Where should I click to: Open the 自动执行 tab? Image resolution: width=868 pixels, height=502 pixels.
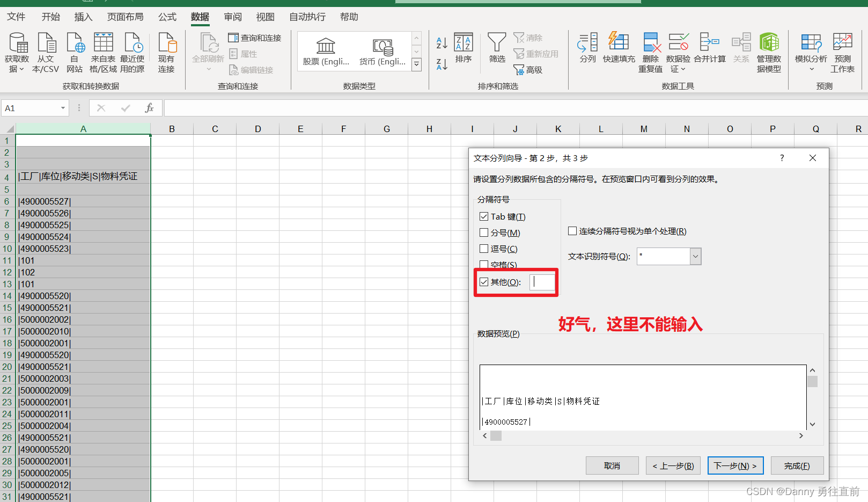click(x=307, y=17)
